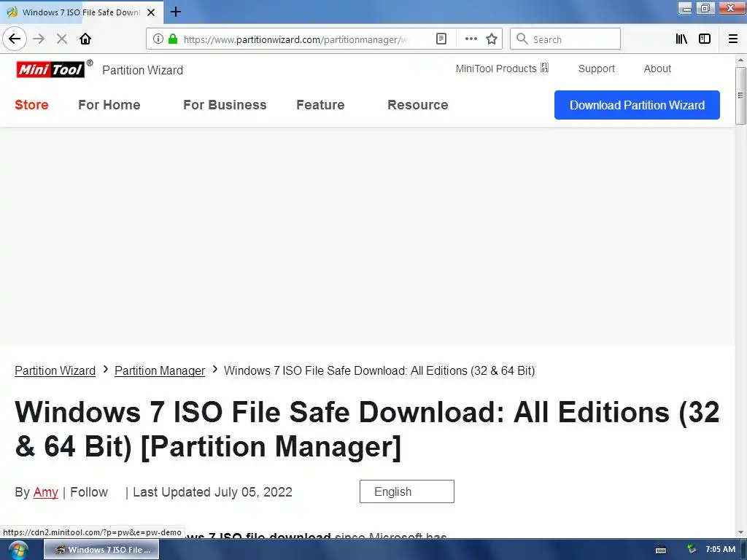Click the MiniTool Products grid icon
747x560 pixels.
tap(544, 68)
